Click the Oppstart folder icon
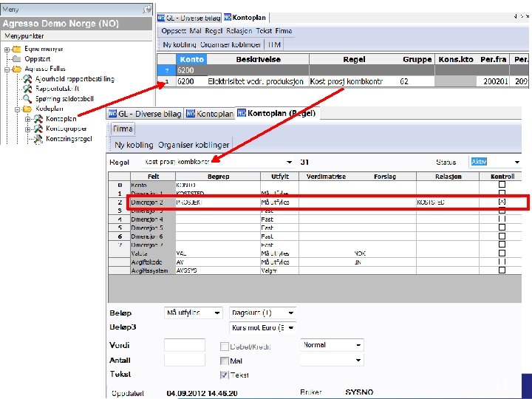 click(x=17, y=59)
